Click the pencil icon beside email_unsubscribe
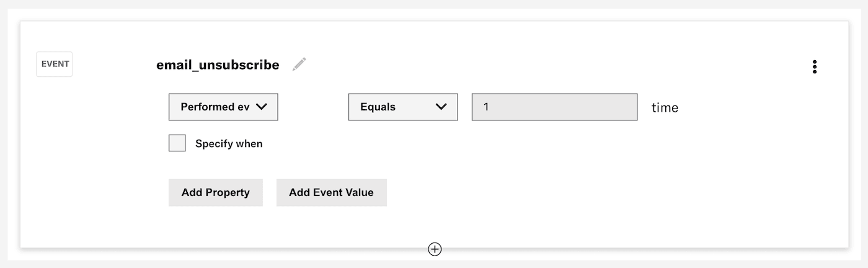The width and height of the screenshot is (868, 268). 299,65
